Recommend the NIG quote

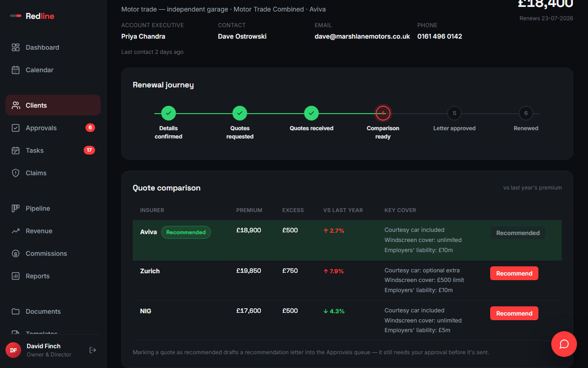point(514,313)
